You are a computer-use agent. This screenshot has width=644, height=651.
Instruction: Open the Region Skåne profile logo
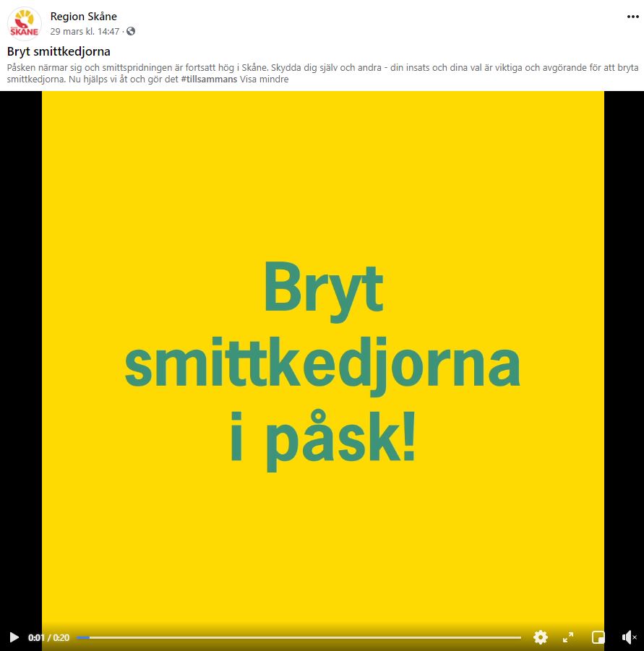(x=24, y=24)
